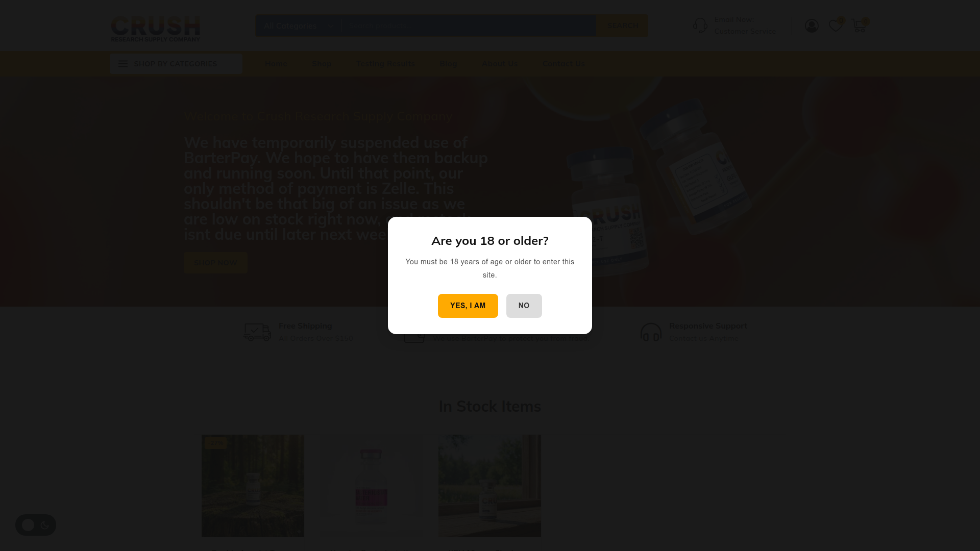
Task: Click the Search button
Action: click(x=622, y=26)
